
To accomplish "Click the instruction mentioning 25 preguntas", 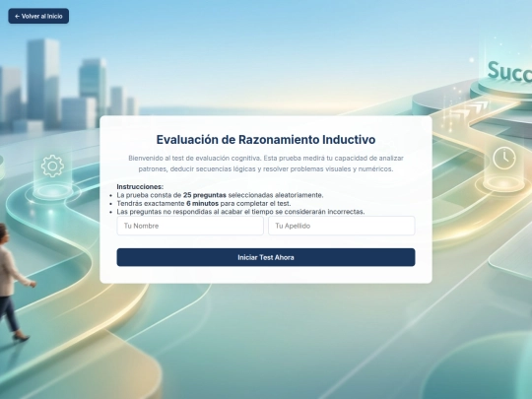I will 220,195.
